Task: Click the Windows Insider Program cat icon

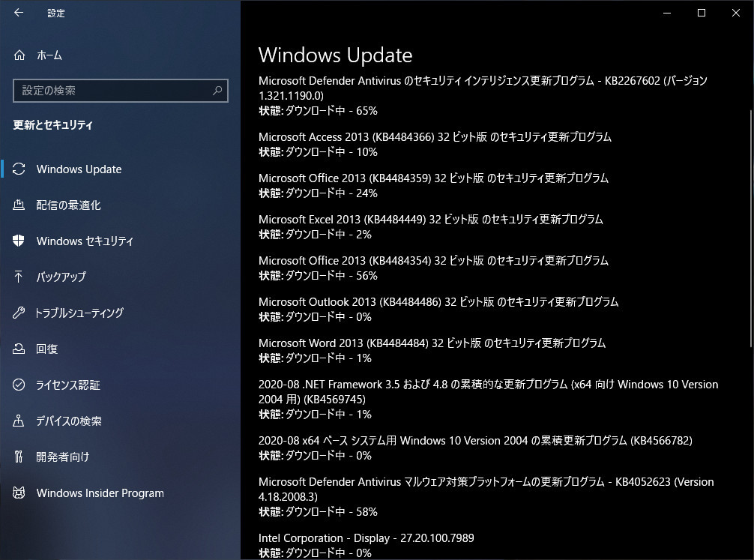Action: coord(19,493)
